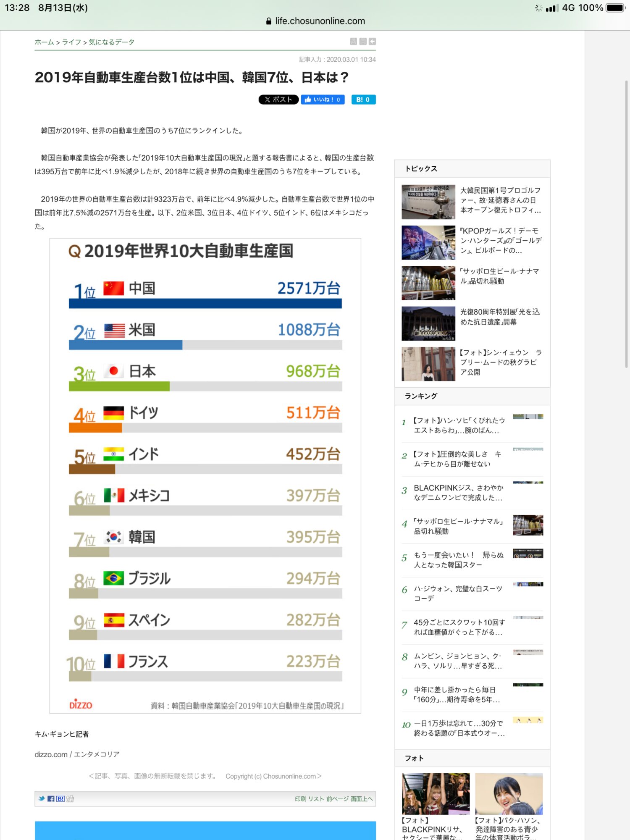Share via the X ポスト button
Image resolution: width=630 pixels, height=840 pixels.
[x=278, y=100]
